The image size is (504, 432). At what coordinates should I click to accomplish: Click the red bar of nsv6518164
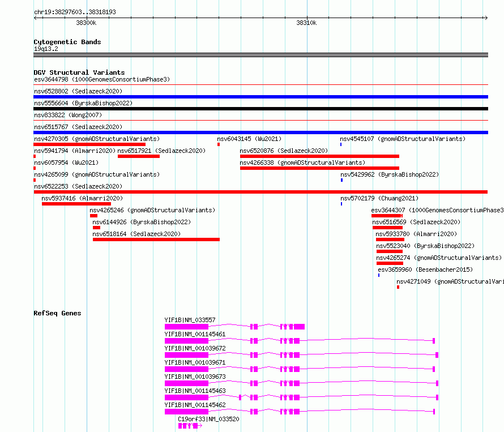pyautogui.click(x=156, y=239)
